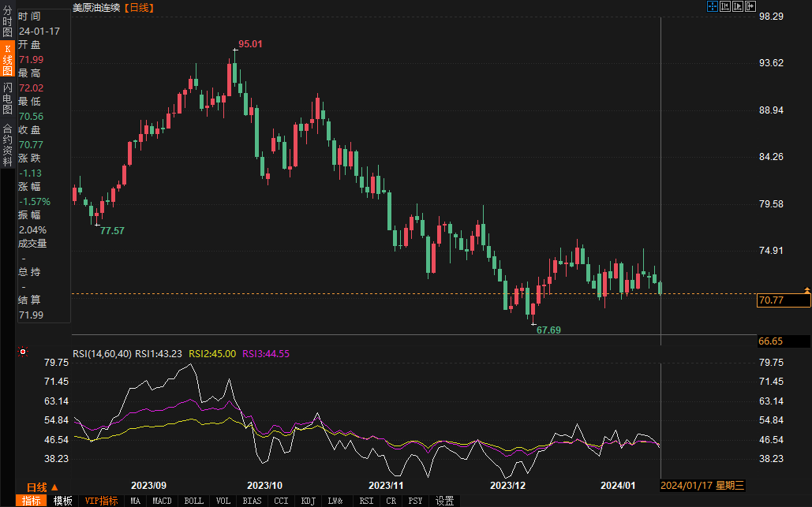This screenshot has height=507, width=812.
Task: Open VIP指标 indicators
Action: pos(101,501)
